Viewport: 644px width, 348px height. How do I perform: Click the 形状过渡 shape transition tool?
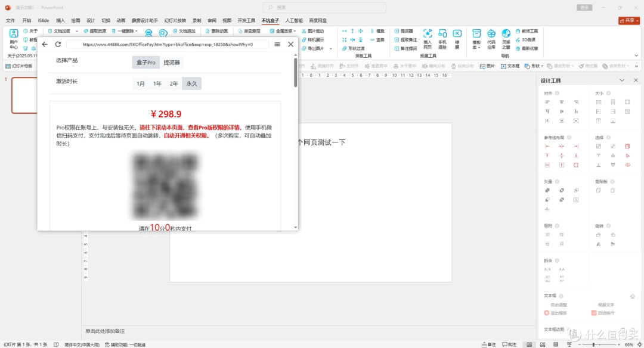[353, 48]
